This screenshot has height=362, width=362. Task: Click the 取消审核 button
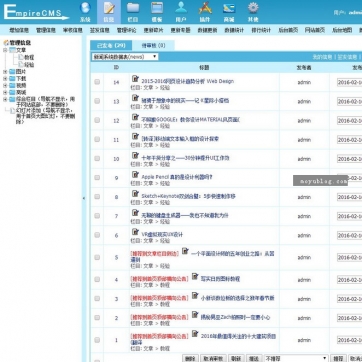[x=213, y=358]
